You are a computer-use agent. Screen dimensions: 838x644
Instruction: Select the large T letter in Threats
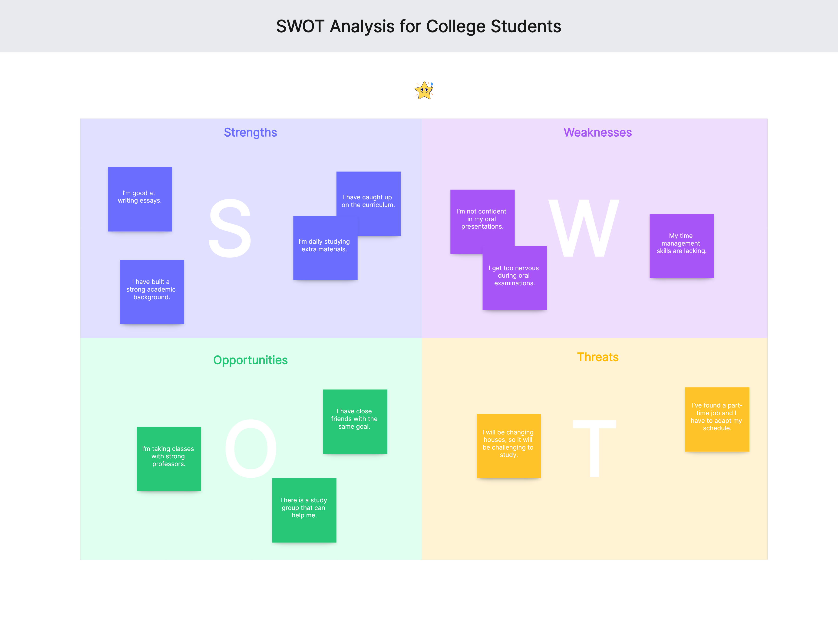[594, 448]
